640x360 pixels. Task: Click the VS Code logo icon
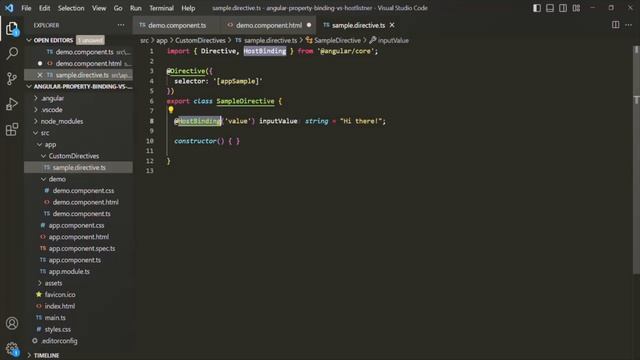tap(9, 8)
